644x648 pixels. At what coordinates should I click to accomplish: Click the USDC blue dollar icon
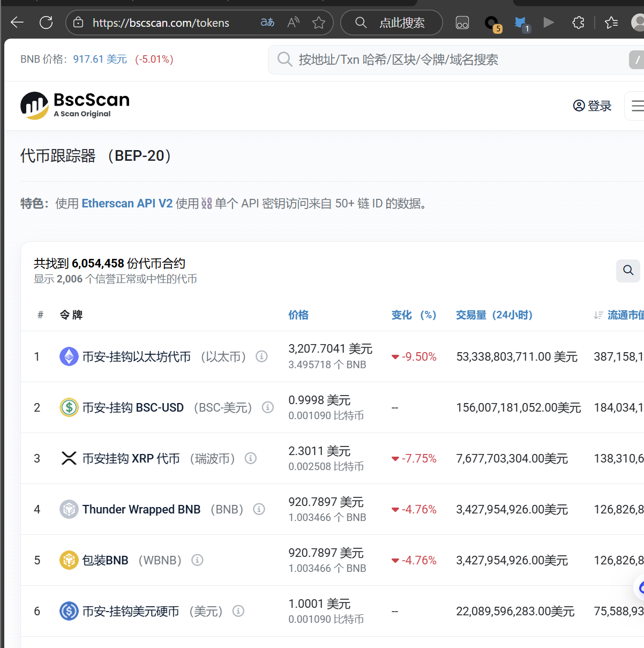[69, 611]
